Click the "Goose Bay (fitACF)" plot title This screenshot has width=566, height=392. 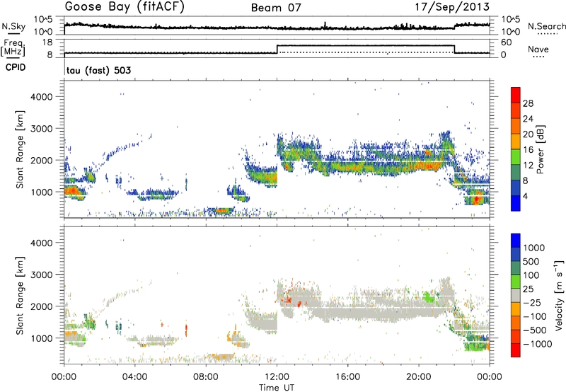coord(125,7)
